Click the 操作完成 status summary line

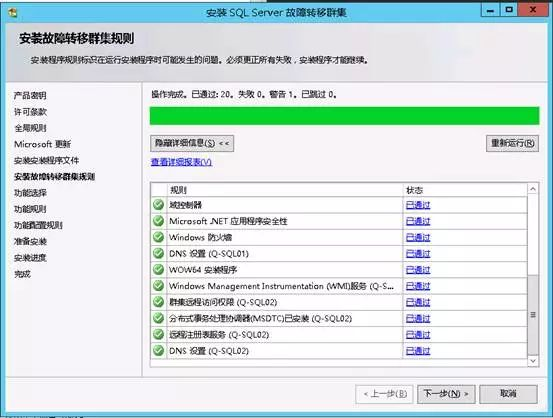244,95
